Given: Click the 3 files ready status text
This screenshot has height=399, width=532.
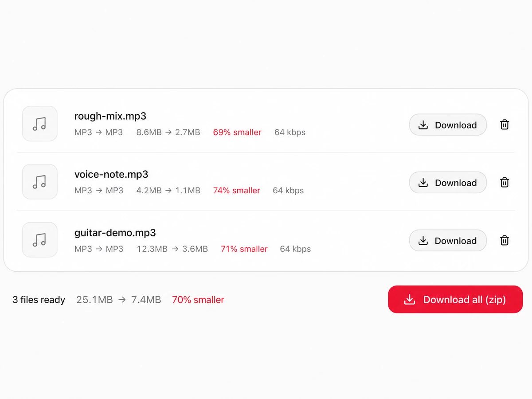Looking at the screenshot, I should (39, 300).
